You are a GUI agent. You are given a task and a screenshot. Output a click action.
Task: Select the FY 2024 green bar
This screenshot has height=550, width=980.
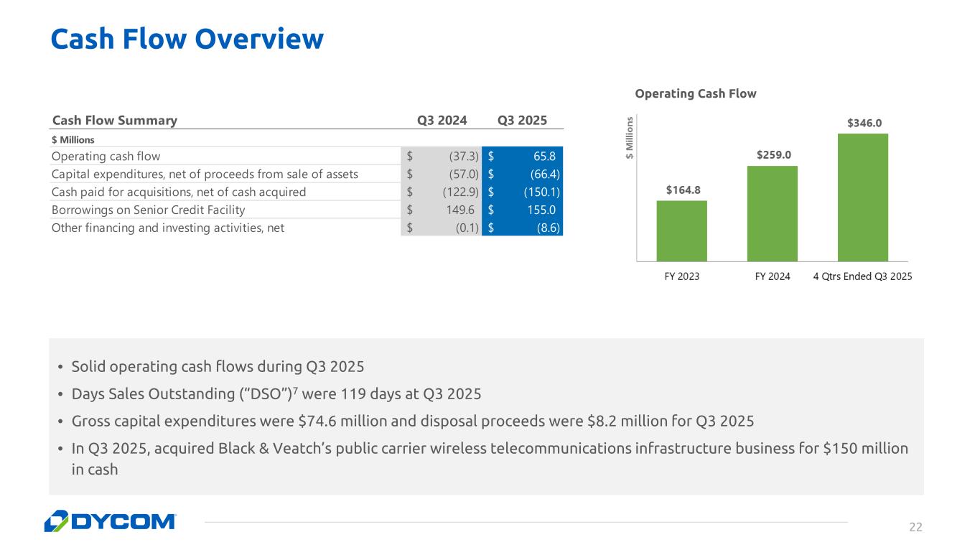pos(773,213)
